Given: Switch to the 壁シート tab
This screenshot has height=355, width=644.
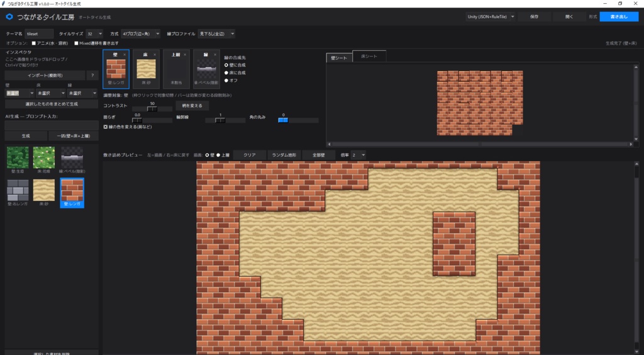Looking at the screenshot, I should point(339,58).
